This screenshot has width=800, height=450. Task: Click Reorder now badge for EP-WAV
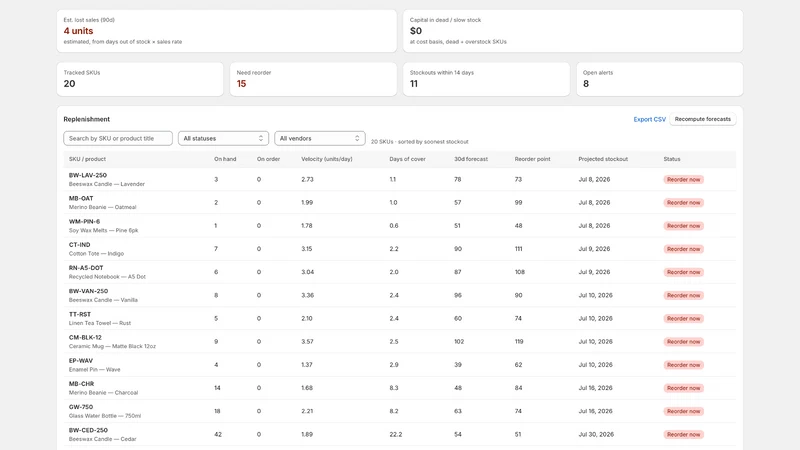pos(684,365)
